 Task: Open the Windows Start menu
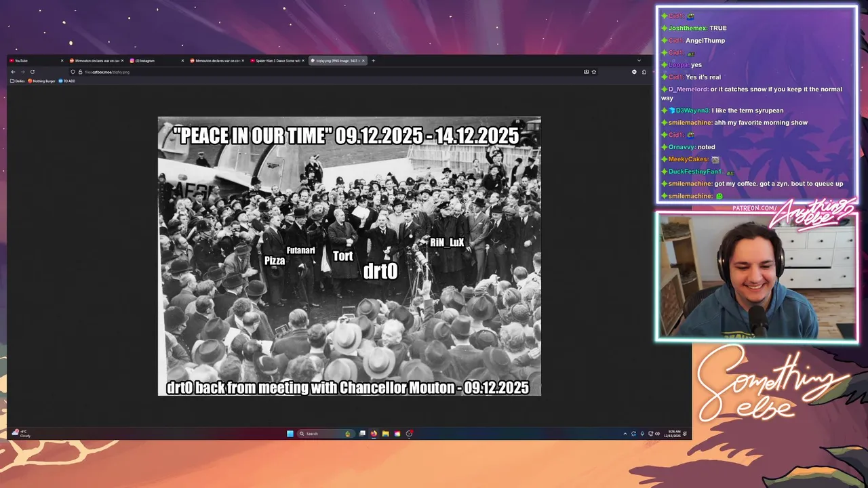[290, 434]
